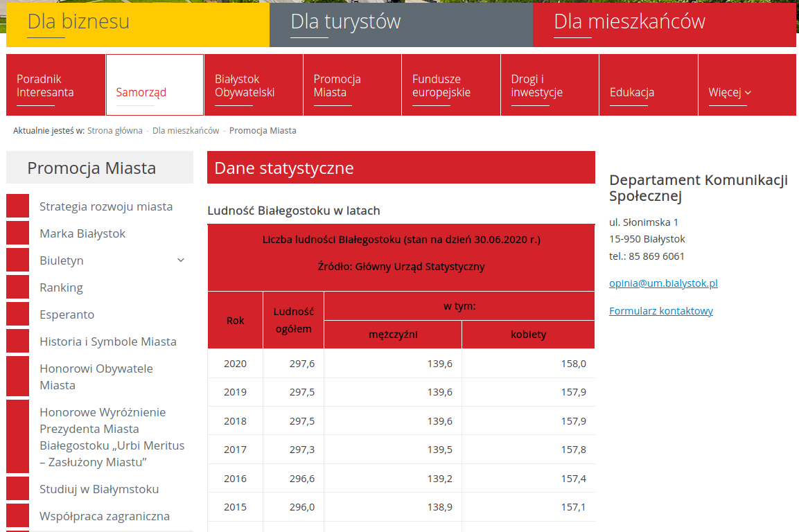Click the 157,1 kobiety value
Screen dimensions: 799x532
tap(574, 507)
